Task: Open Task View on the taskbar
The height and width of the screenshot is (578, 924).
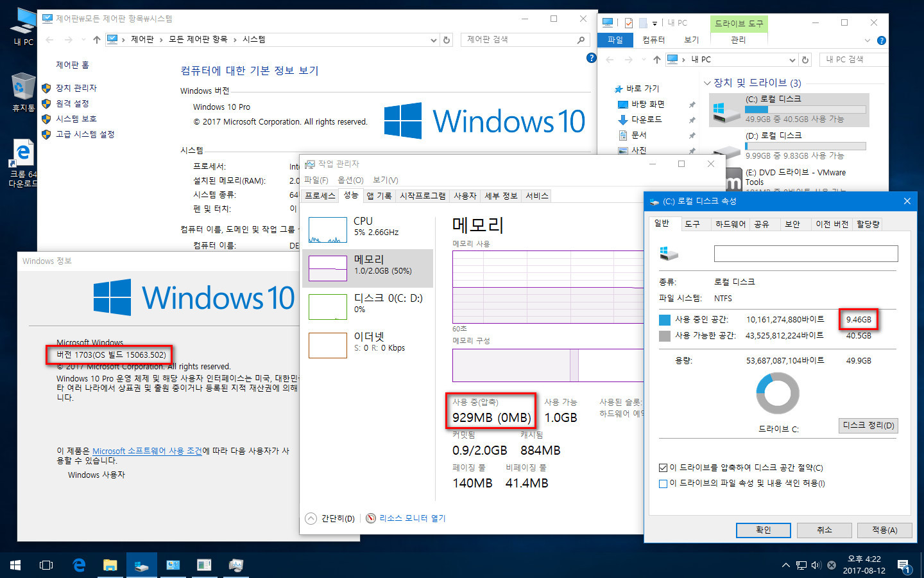Action: coord(46,565)
